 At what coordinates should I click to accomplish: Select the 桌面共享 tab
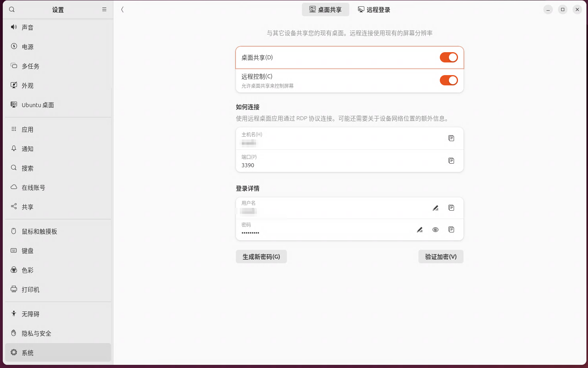coord(325,9)
